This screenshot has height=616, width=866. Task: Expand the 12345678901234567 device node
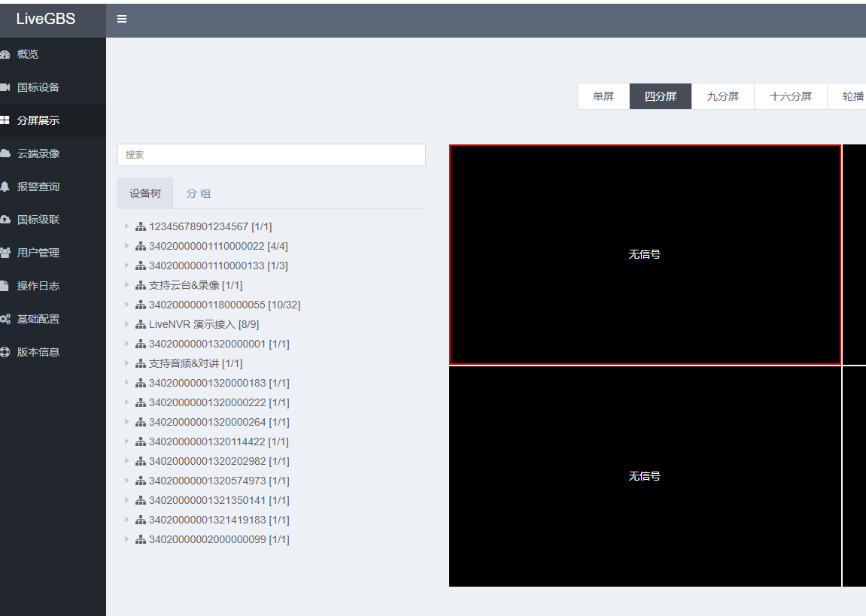coord(127,226)
